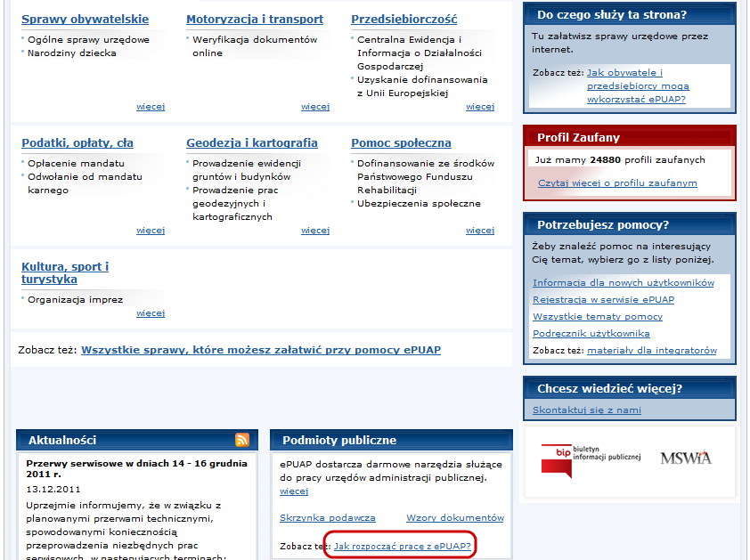Open the Skrzynka podawcza link
750x560 pixels.
click(328, 517)
